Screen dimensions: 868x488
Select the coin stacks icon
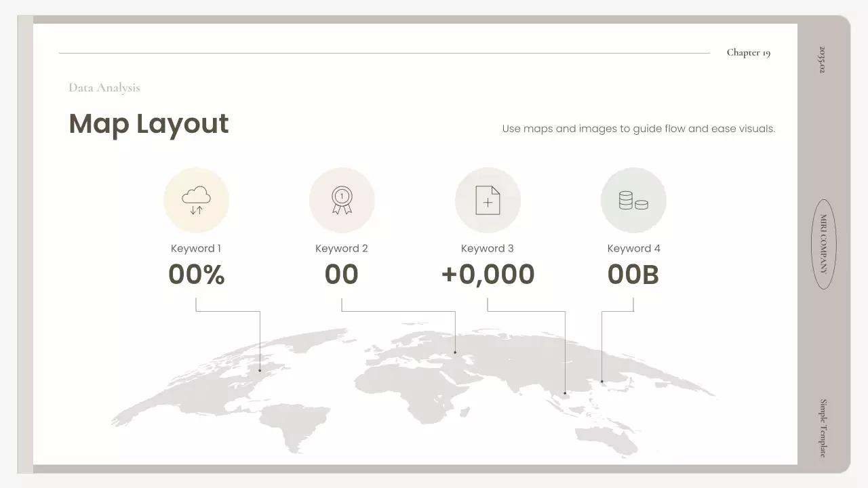pyautogui.click(x=633, y=201)
